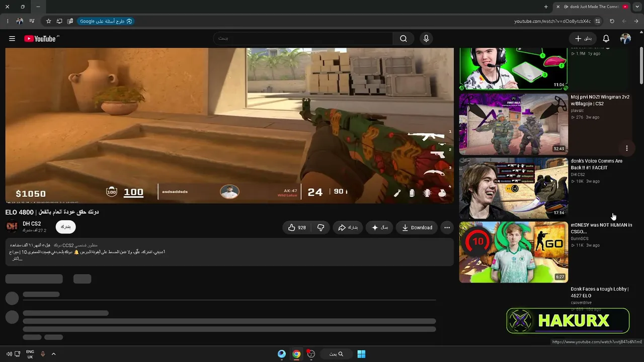
Task: Open more actions ellipsis under the video
Action: pos(447,228)
